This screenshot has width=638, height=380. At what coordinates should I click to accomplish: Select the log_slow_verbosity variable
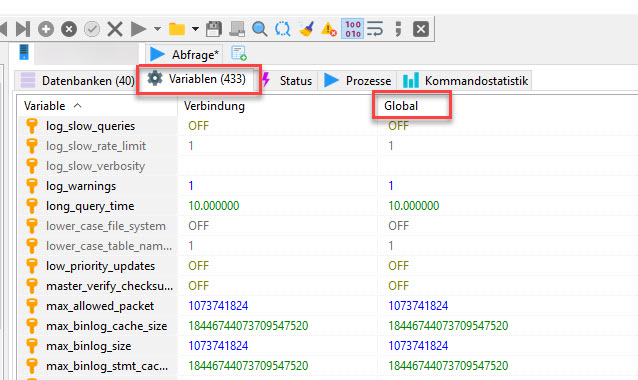tap(96, 166)
